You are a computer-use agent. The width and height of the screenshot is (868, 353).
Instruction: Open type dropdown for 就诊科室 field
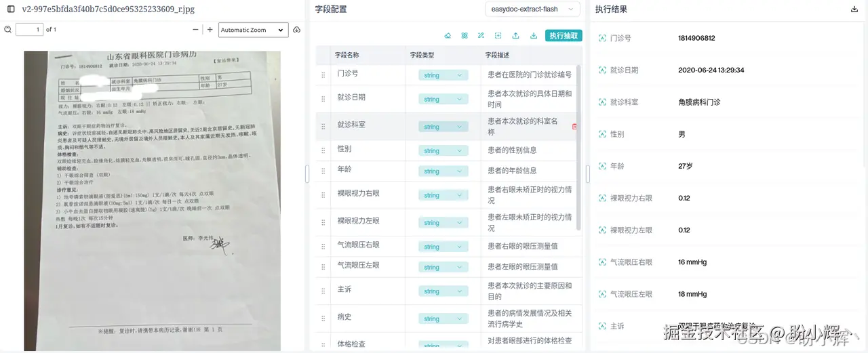click(443, 127)
